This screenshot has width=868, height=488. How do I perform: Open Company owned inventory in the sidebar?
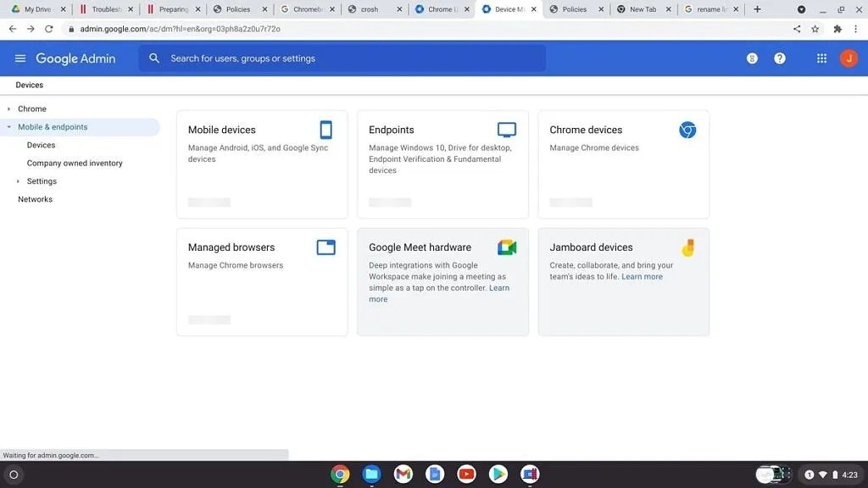pyautogui.click(x=75, y=163)
